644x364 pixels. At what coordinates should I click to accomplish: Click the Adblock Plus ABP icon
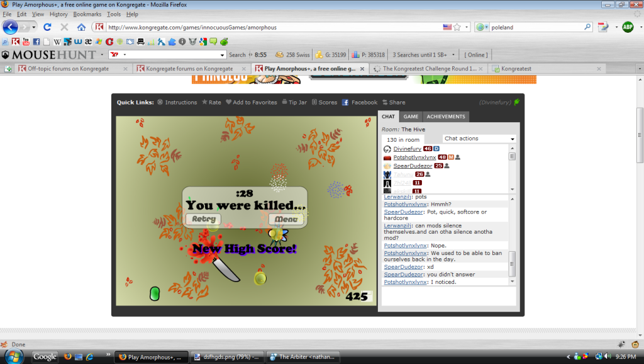(x=628, y=27)
